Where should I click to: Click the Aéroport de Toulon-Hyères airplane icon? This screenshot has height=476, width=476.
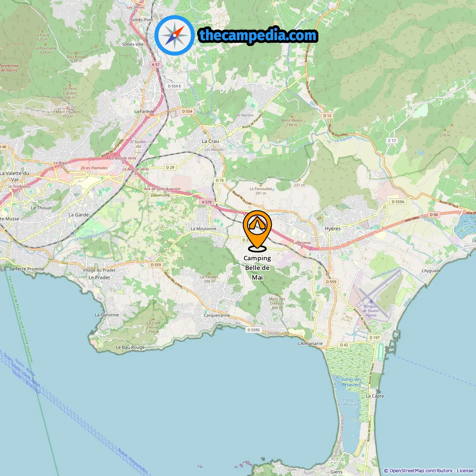click(x=371, y=301)
